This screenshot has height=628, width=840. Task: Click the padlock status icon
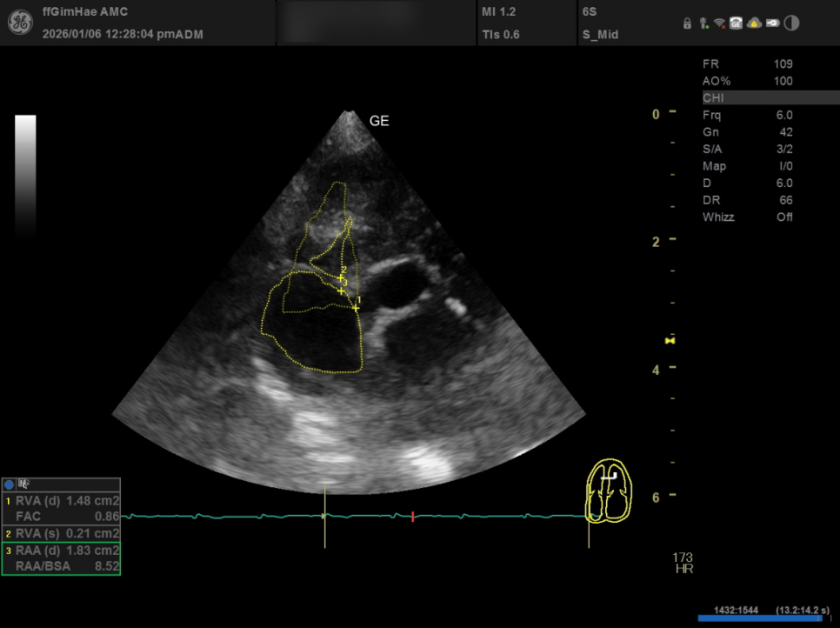click(x=687, y=23)
